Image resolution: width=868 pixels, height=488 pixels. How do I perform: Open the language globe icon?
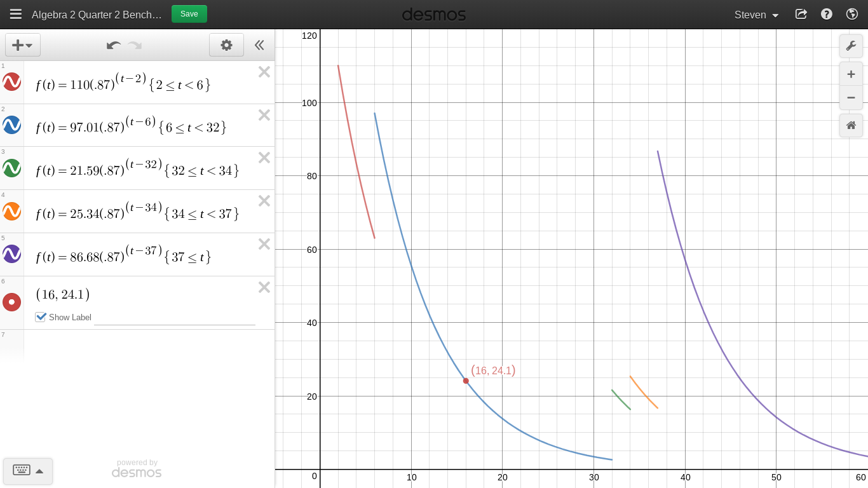[852, 14]
